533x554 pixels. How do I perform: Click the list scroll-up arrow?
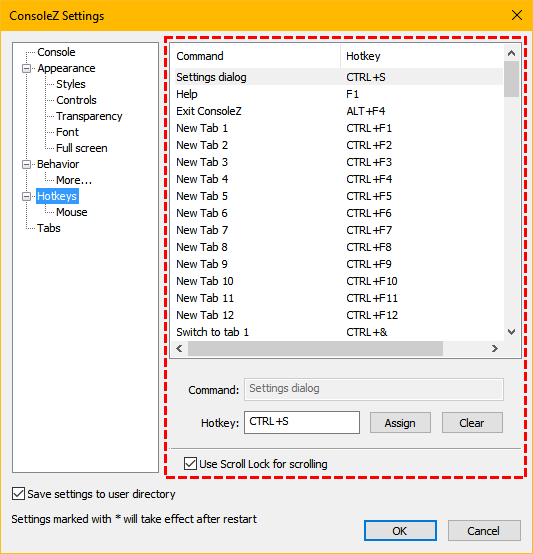click(511, 53)
